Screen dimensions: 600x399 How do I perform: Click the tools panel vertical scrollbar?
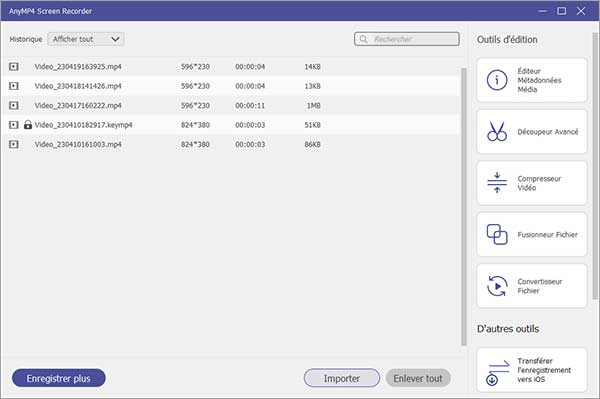pyautogui.click(x=595, y=165)
